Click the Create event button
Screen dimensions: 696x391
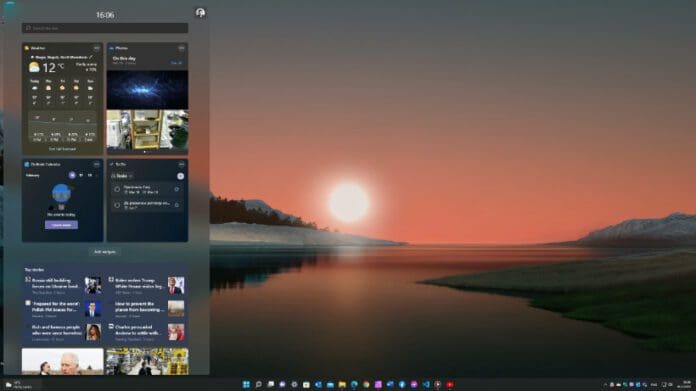tap(61, 225)
